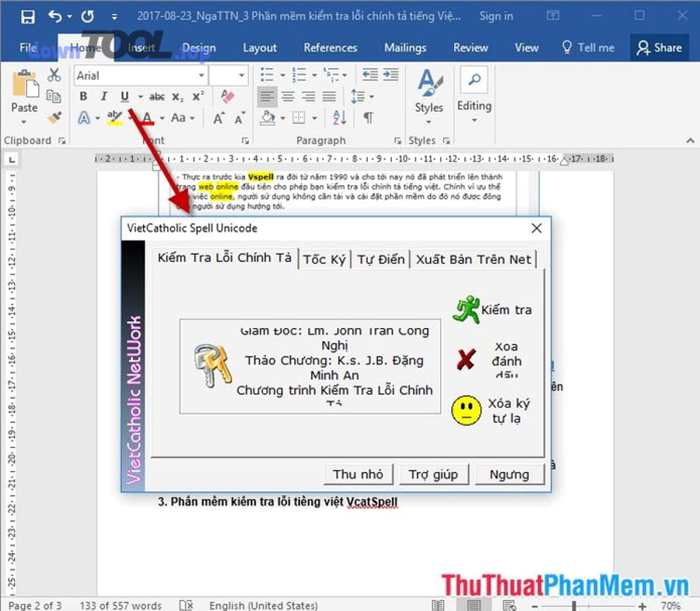Switch to Web Layout view in status bar
This screenshot has height=611, width=700.
pyautogui.click(x=509, y=606)
